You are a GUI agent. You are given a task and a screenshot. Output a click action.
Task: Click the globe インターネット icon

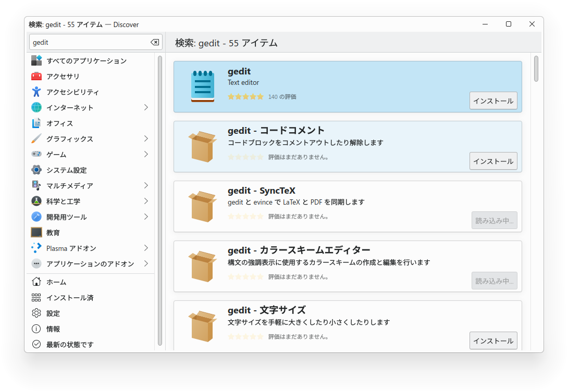[36, 107]
